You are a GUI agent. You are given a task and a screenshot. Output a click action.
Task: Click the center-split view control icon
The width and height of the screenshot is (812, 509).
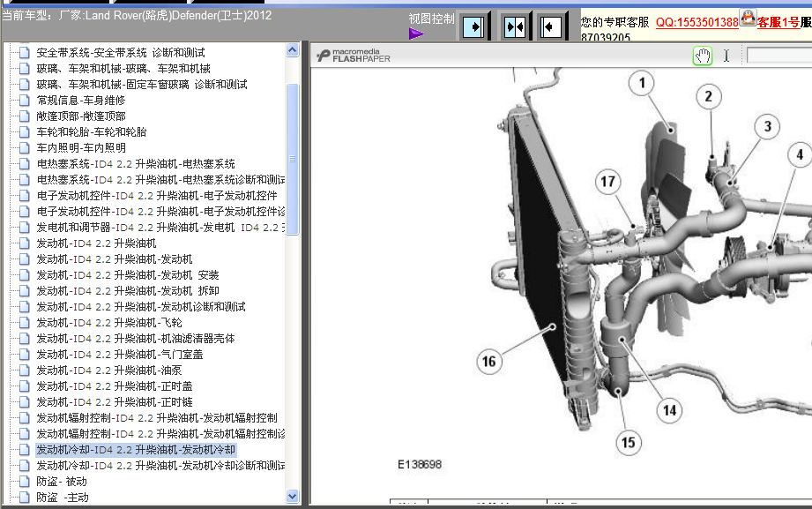[x=515, y=26]
